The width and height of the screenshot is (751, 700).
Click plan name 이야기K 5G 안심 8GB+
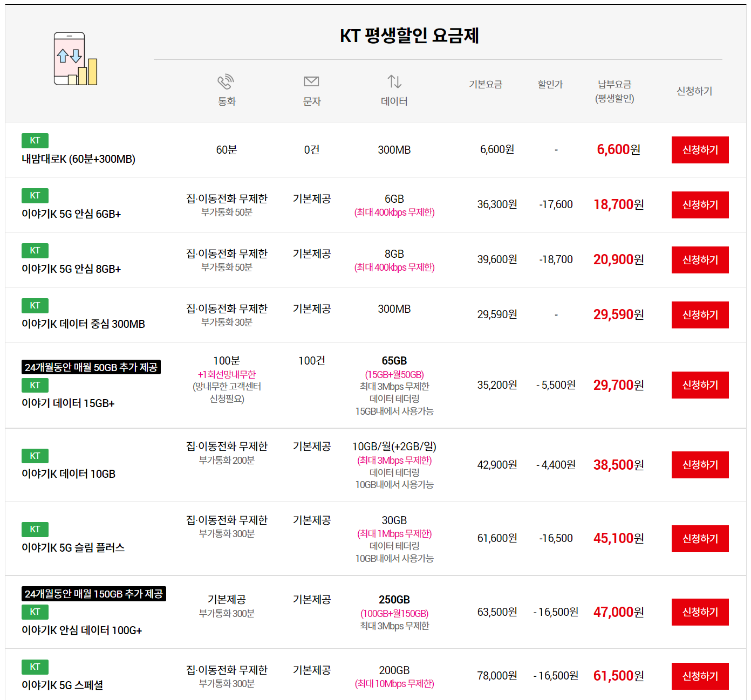point(71,269)
